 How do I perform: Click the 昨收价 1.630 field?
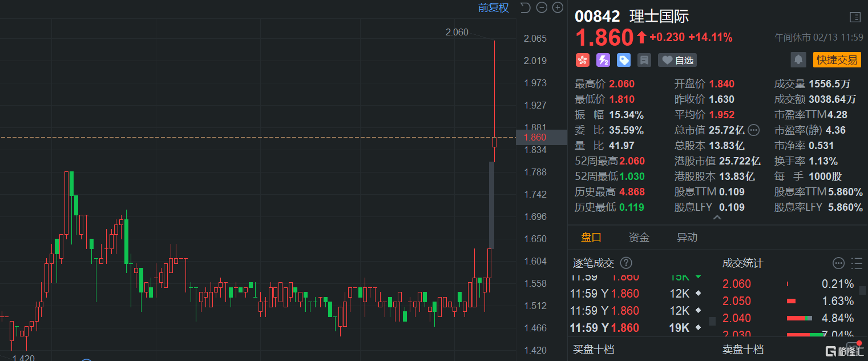(x=704, y=99)
